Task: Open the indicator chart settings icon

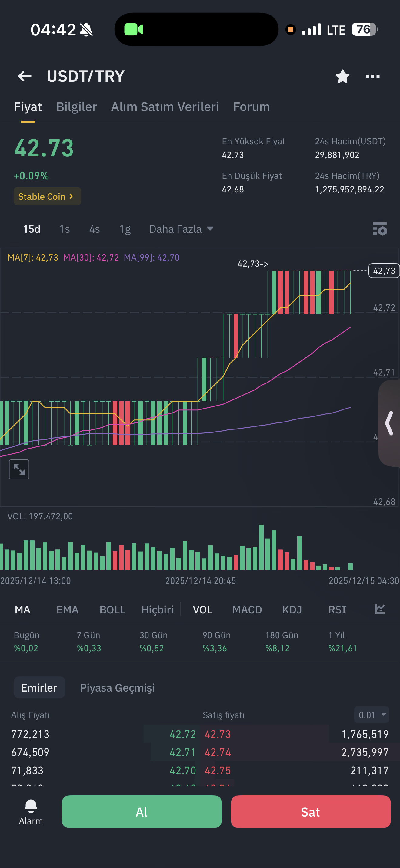Action: [x=380, y=609]
